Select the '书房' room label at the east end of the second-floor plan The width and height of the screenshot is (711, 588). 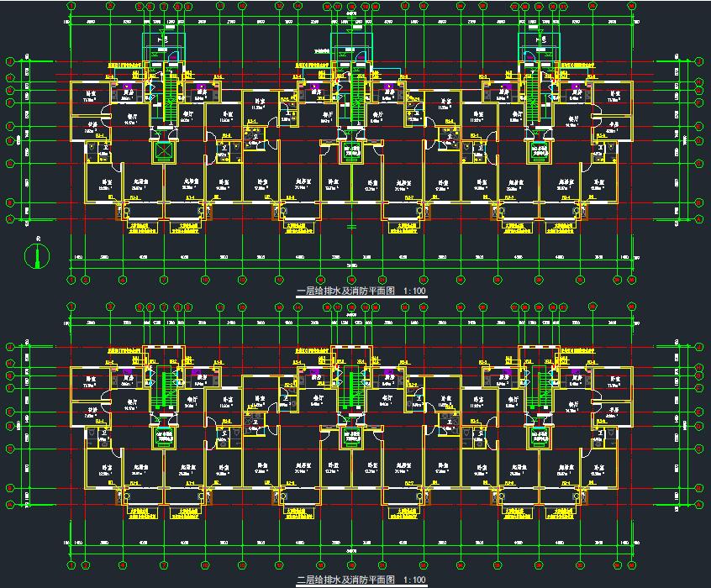point(613,409)
